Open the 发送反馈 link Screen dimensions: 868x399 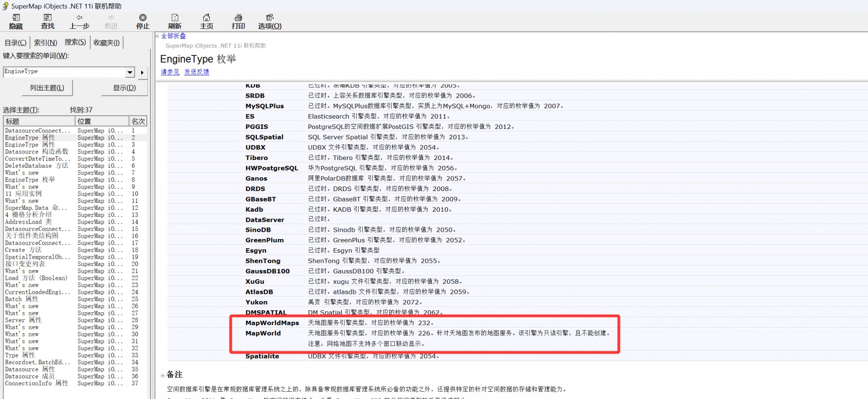196,72
